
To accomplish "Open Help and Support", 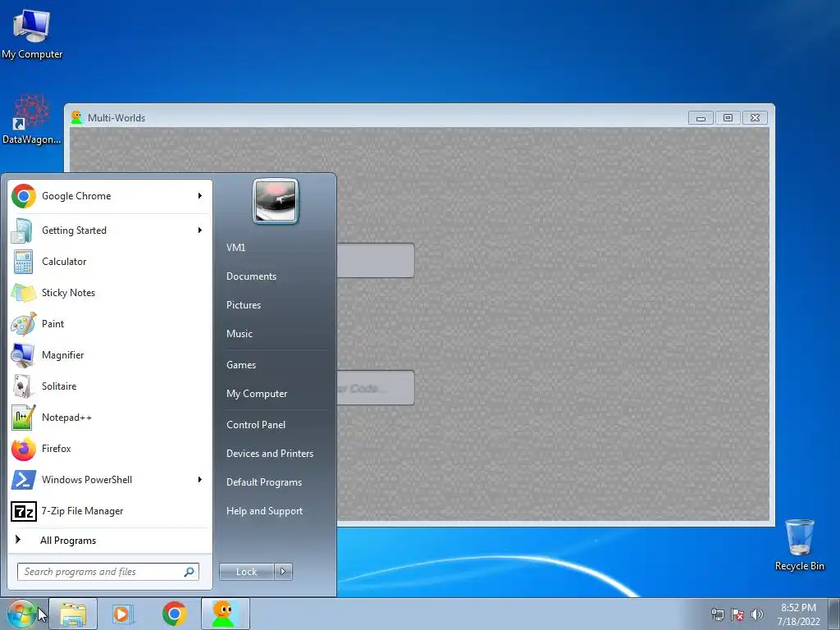I will [x=265, y=511].
